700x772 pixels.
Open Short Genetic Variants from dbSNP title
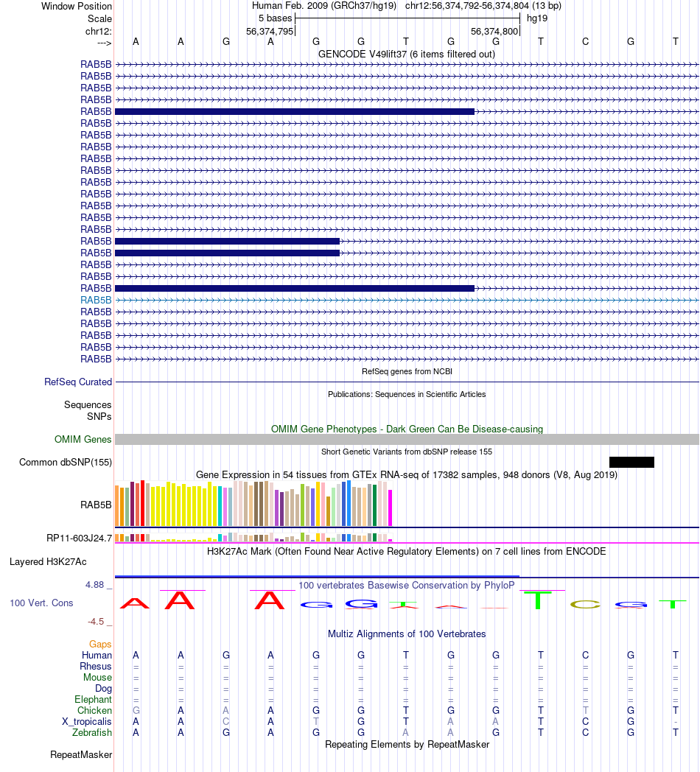pos(407,452)
